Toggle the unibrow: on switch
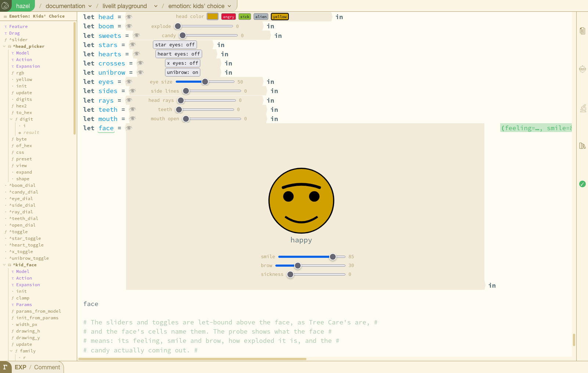This screenshot has height=373, width=588. pos(183,72)
